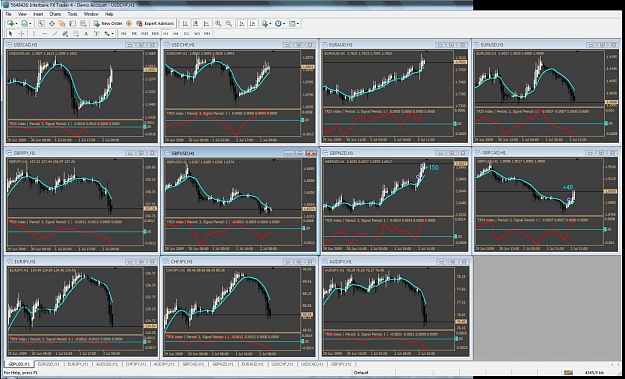
Task: Switch timeframe to W1
Action: coord(197,33)
